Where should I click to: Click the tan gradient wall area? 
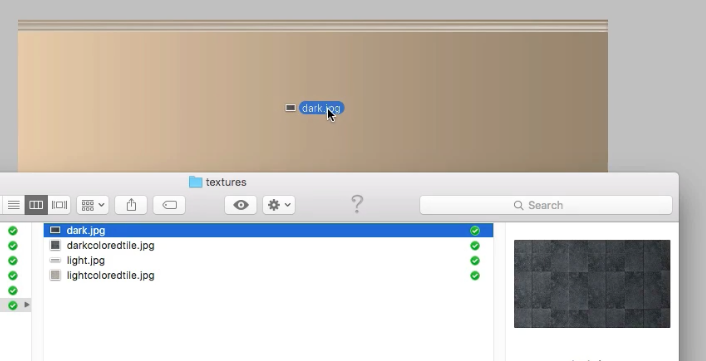click(x=313, y=101)
